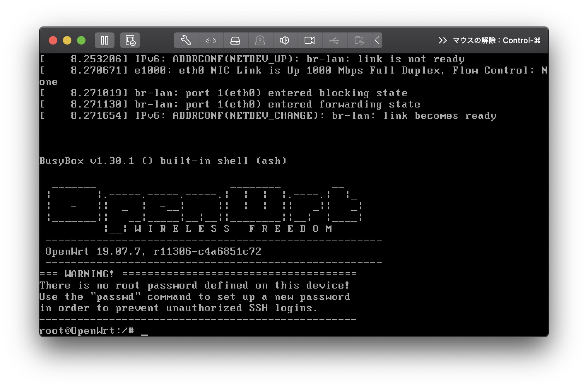The width and height of the screenshot is (588, 389).
Task: Click the sound speaker icon
Action: coord(285,40)
